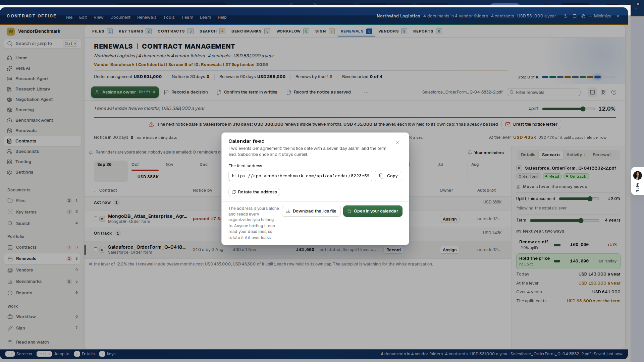Click Assign an owner
Viewport: 644px width, 362px height.
pos(125,92)
